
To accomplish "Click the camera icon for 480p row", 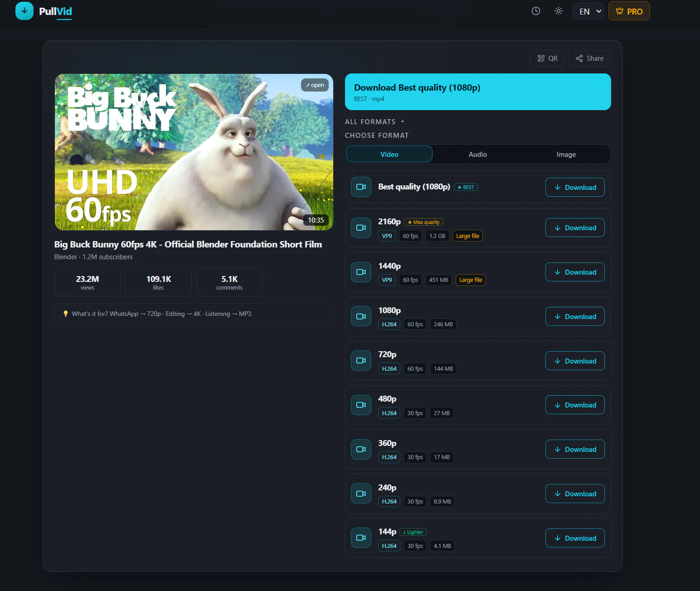I will (x=361, y=405).
